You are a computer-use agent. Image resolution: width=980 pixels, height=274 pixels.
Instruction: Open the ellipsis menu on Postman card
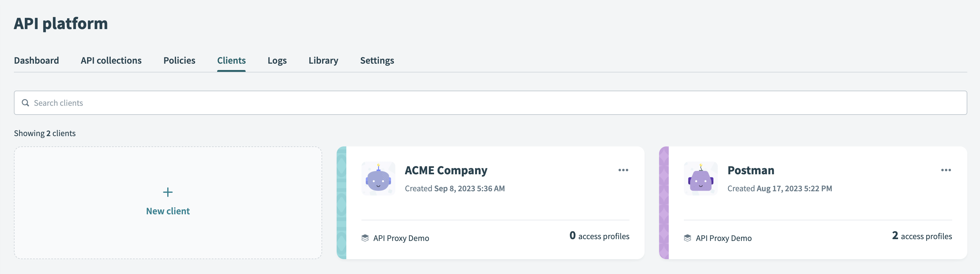coord(946,170)
